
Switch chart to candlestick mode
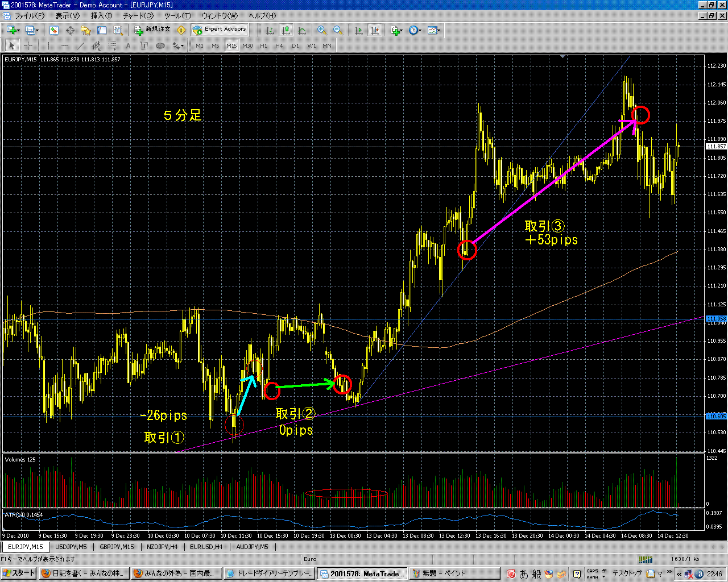point(286,30)
